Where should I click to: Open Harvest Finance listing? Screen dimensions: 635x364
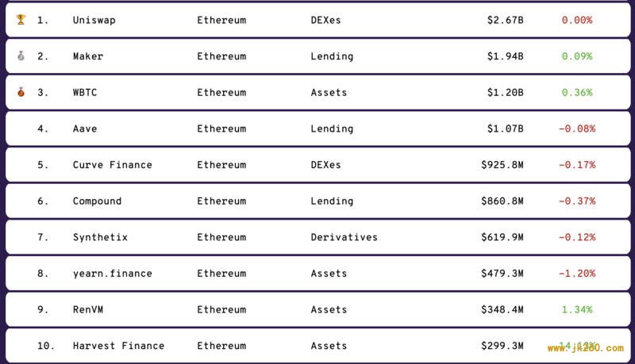(x=118, y=346)
